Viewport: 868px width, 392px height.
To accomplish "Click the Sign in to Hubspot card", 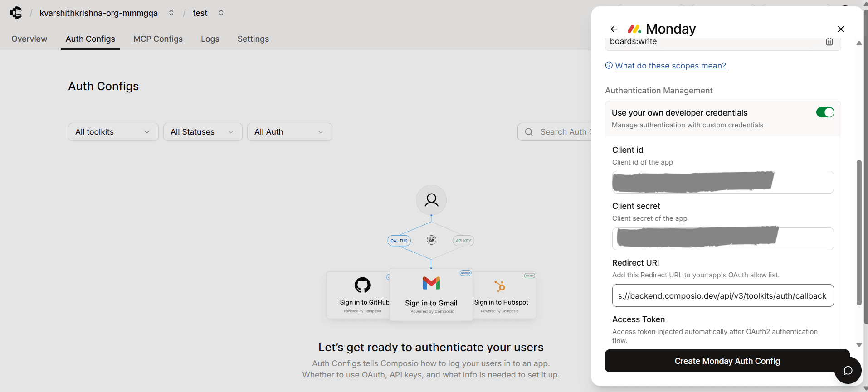I will point(505,295).
